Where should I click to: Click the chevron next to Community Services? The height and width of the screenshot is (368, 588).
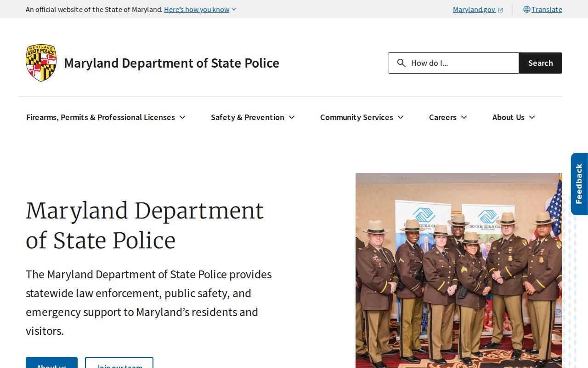coord(401,117)
